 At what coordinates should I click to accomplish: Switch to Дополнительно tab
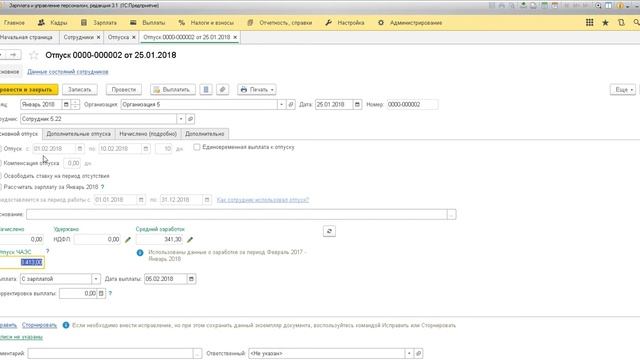[204, 134]
